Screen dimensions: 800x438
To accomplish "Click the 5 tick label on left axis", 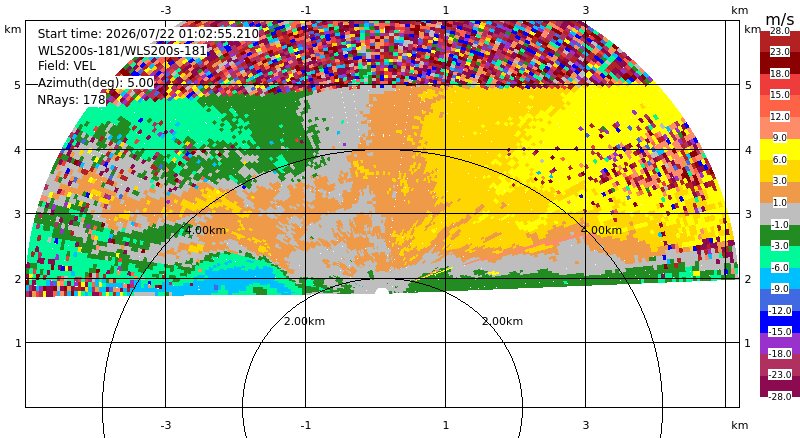I will (18, 85).
